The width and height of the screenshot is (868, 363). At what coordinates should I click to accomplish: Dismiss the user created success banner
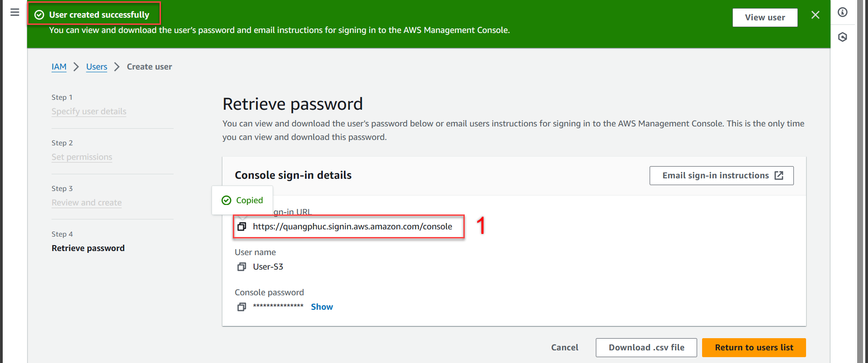(x=815, y=14)
